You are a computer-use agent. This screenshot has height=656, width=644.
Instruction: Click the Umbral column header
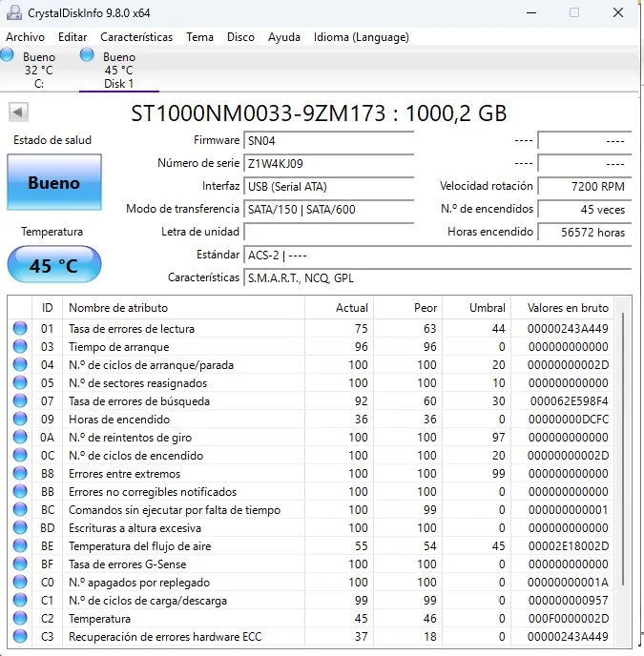pos(476,308)
